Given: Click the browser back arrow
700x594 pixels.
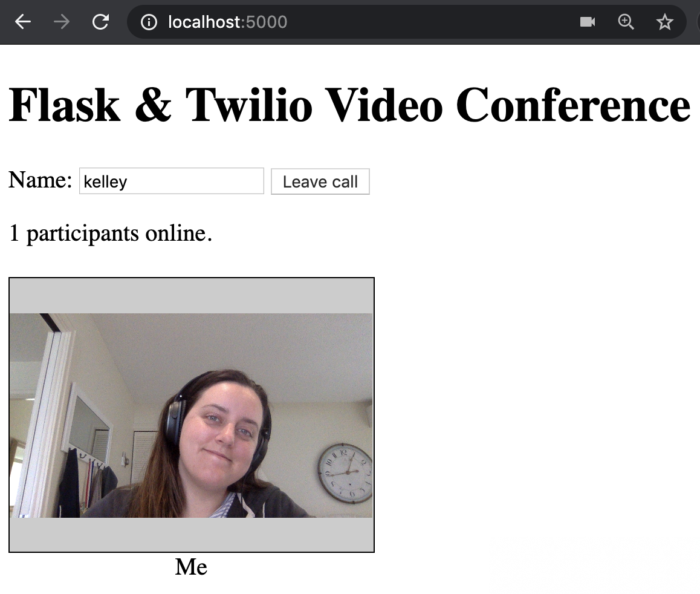Looking at the screenshot, I should 23,22.
